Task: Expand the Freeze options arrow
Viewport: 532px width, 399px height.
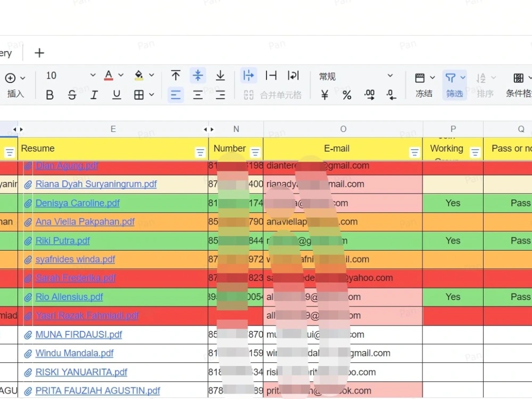Action: tap(432, 78)
